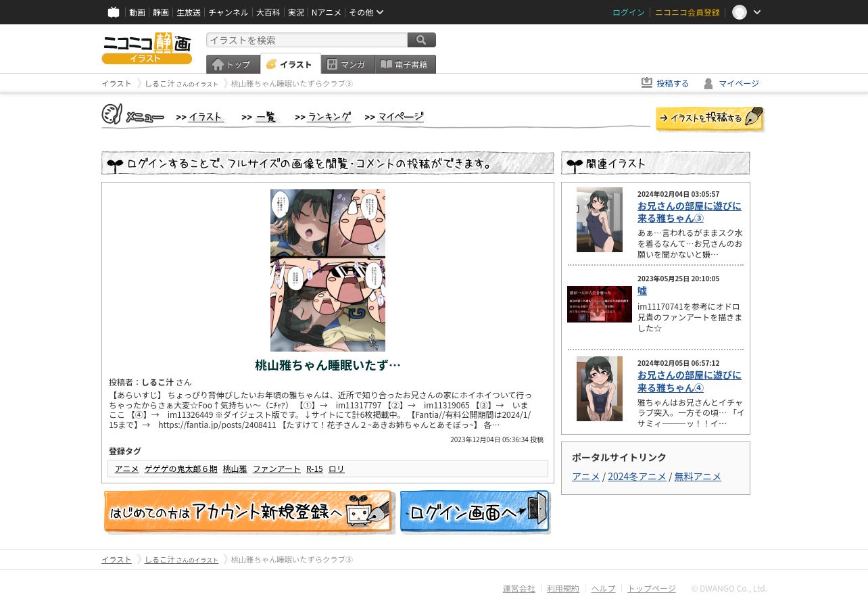Click the niconico TV logo icon

(114, 12)
